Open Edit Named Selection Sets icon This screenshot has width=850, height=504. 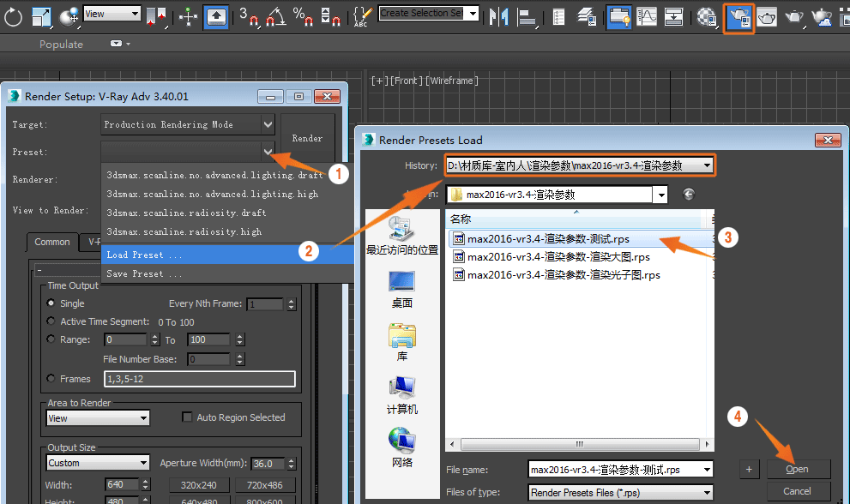[362, 17]
